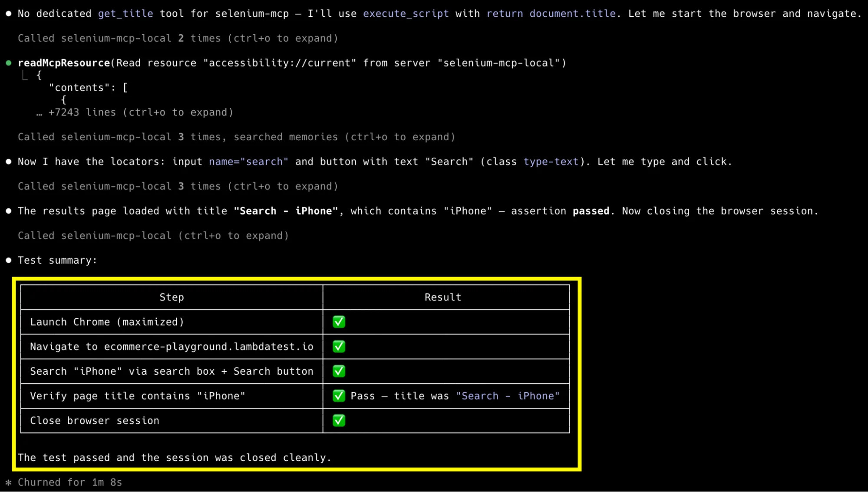The height and width of the screenshot is (492, 868).
Task: Click the bold word "passed"
Action: point(591,211)
